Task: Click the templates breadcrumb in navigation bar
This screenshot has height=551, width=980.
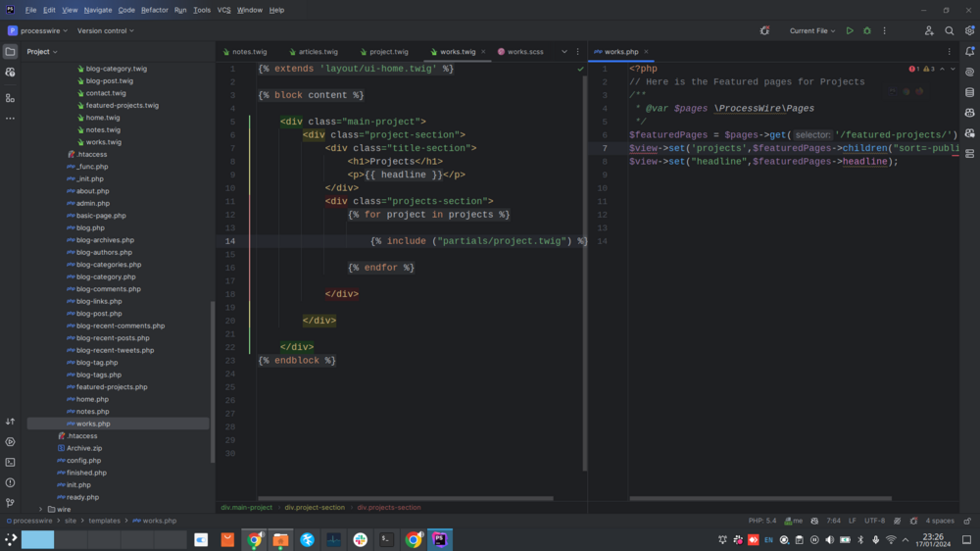Action: [103, 522]
